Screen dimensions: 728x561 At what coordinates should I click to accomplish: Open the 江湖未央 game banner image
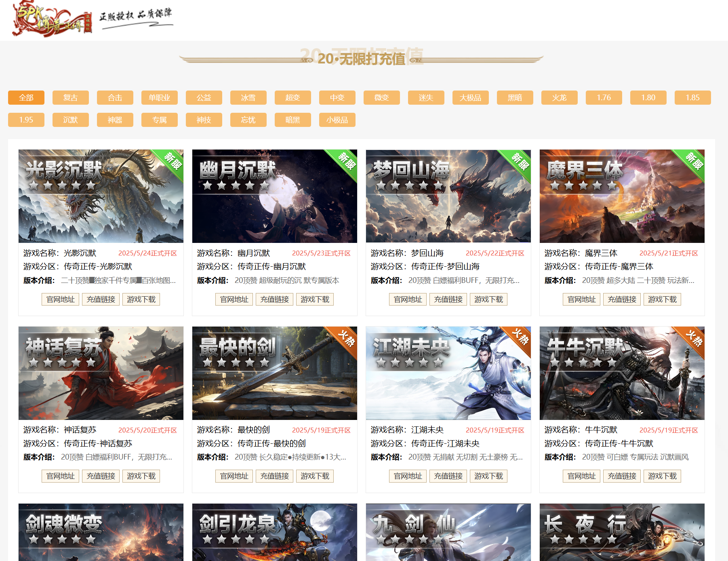pyautogui.click(x=448, y=373)
